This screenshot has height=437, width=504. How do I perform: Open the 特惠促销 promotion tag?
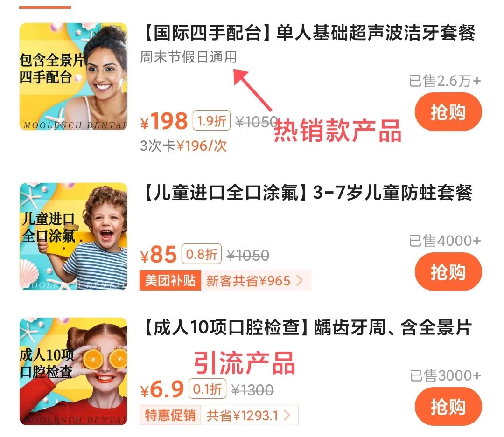[x=170, y=415]
